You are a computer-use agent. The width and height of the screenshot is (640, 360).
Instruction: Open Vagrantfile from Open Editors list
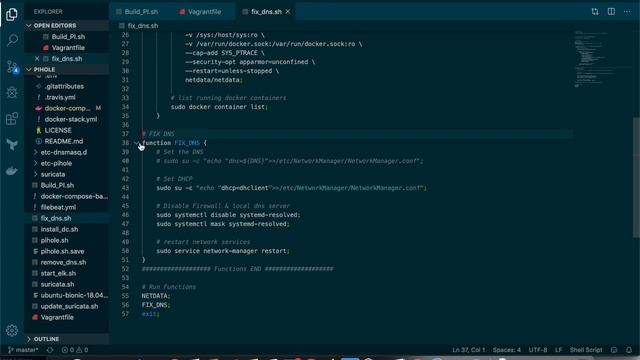(x=68, y=48)
